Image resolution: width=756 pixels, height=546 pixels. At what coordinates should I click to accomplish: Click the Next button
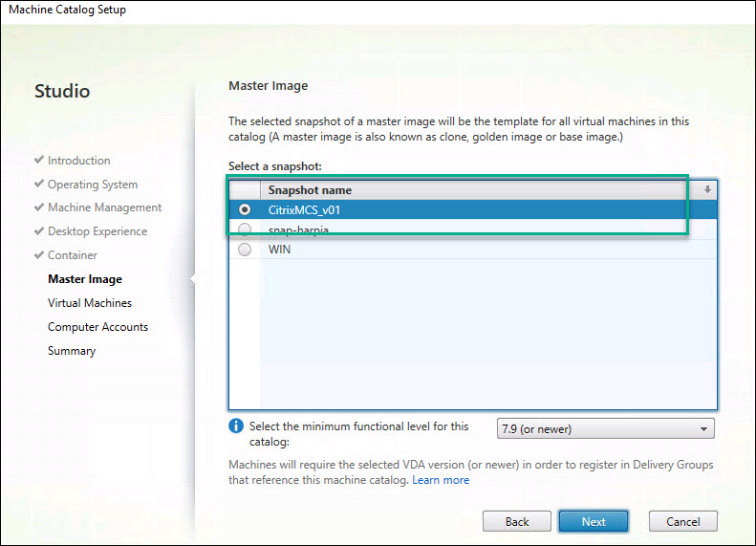coord(593,521)
